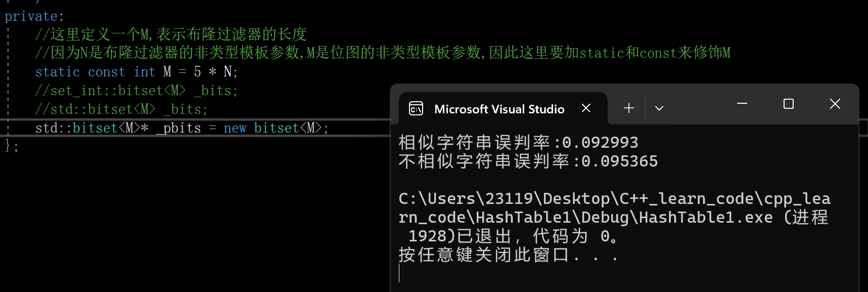Close the Microsoft Visual Studio console tab
This screenshot has width=868, height=292.
pos(586,108)
